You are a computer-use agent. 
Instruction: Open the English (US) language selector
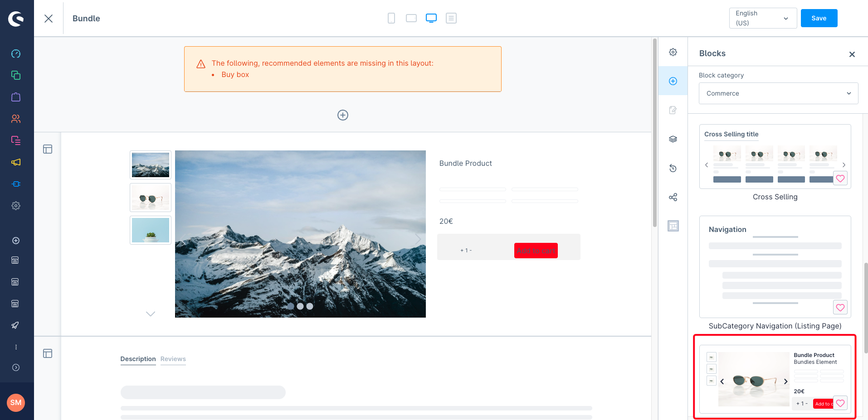(x=763, y=18)
